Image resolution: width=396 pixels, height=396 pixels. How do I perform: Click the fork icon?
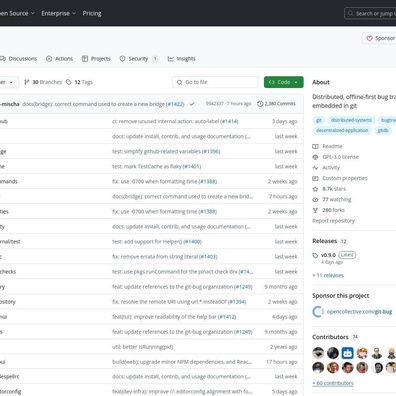(x=315, y=210)
